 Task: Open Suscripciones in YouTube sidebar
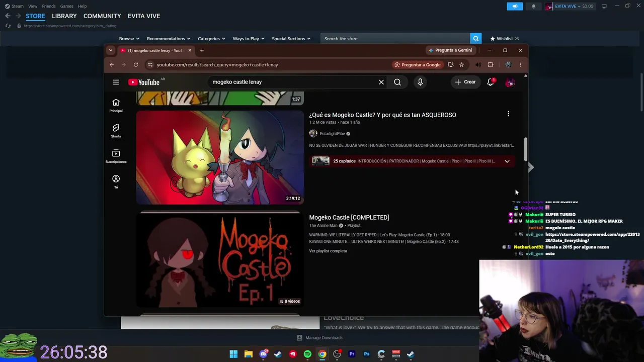coord(116,156)
